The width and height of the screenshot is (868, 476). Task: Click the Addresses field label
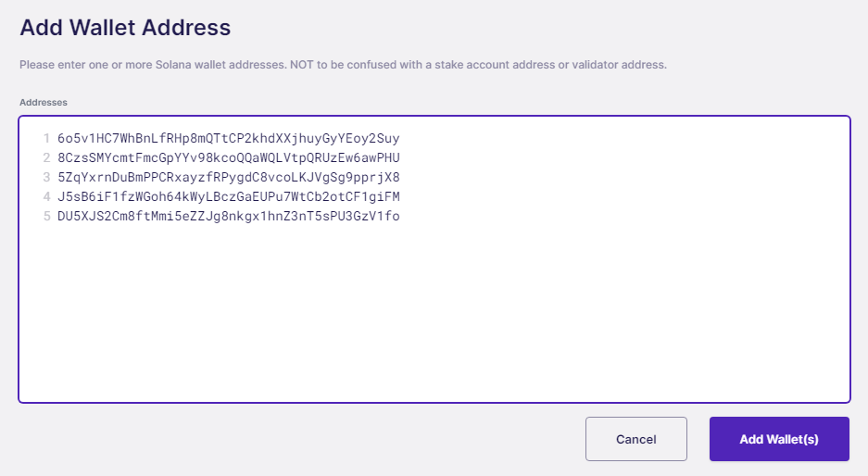(44, 103)
